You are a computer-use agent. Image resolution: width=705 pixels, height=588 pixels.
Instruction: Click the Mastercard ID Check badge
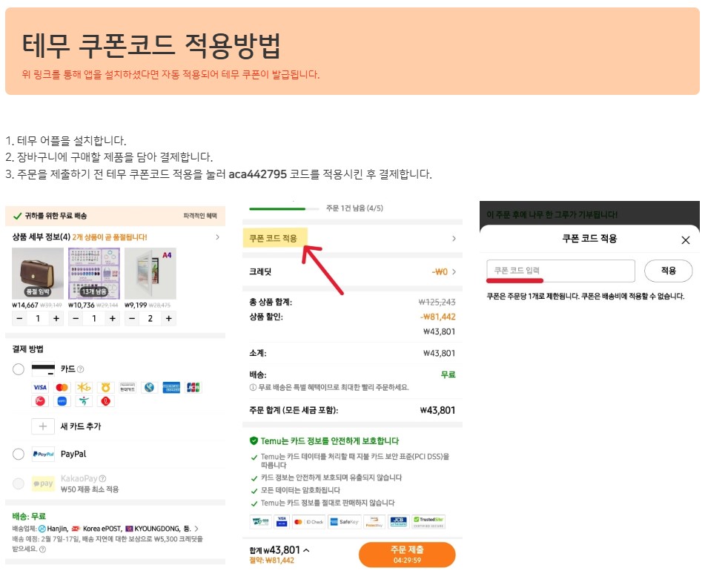309,522
